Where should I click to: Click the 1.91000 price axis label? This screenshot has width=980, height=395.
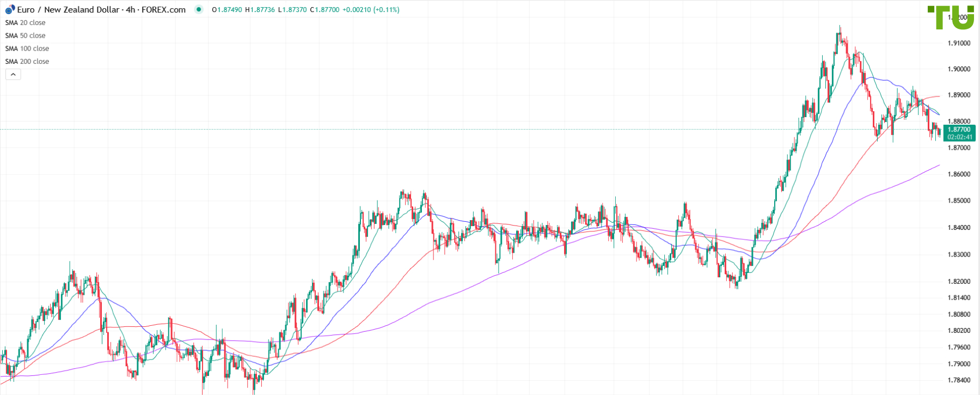(959, 43)
